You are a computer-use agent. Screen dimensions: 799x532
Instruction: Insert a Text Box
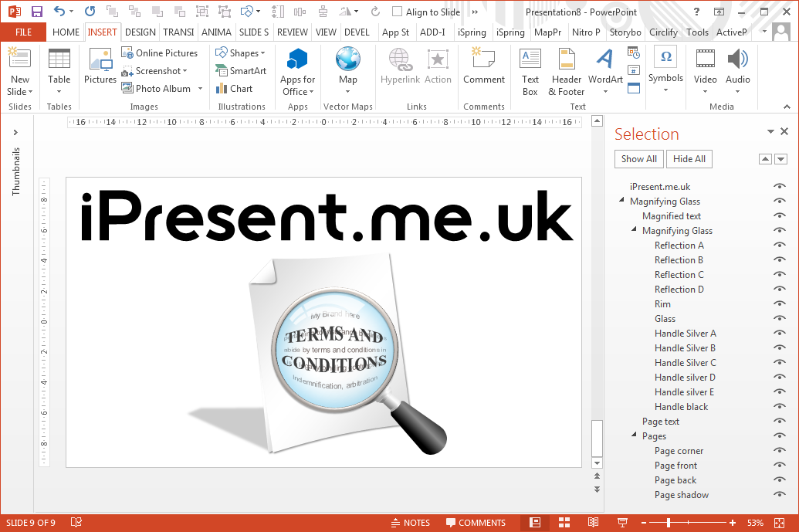[530, 71]
